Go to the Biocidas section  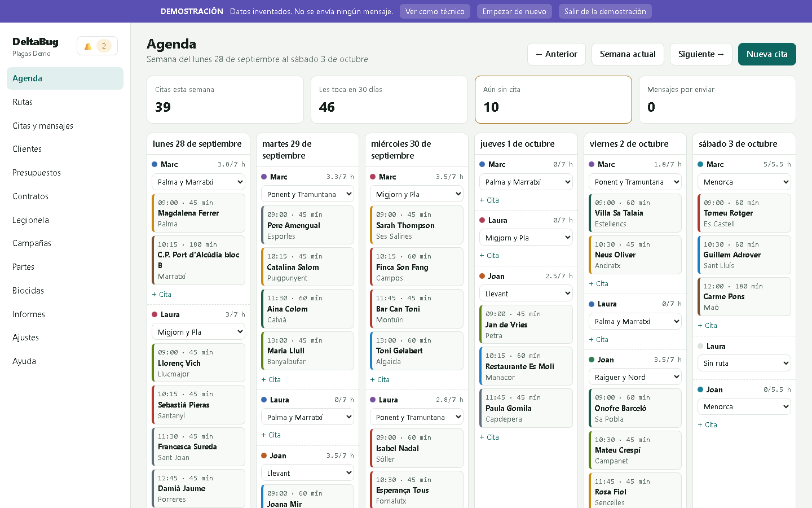(65, 291)
